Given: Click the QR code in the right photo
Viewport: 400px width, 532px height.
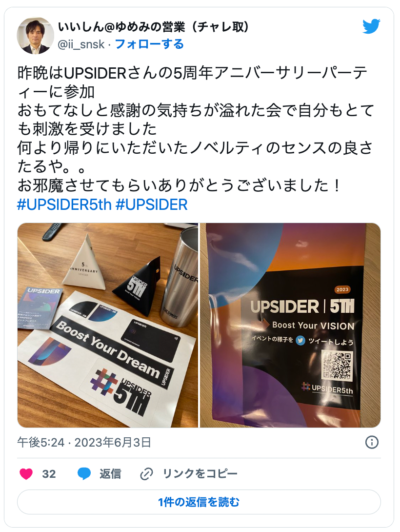Looking at the screenshot, I should pos(337,365).
